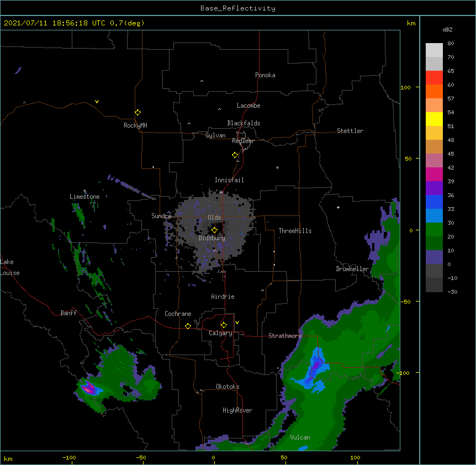Pick the bright yellow legend swatch
Screen dimensions: 476x465
(434, 119)
